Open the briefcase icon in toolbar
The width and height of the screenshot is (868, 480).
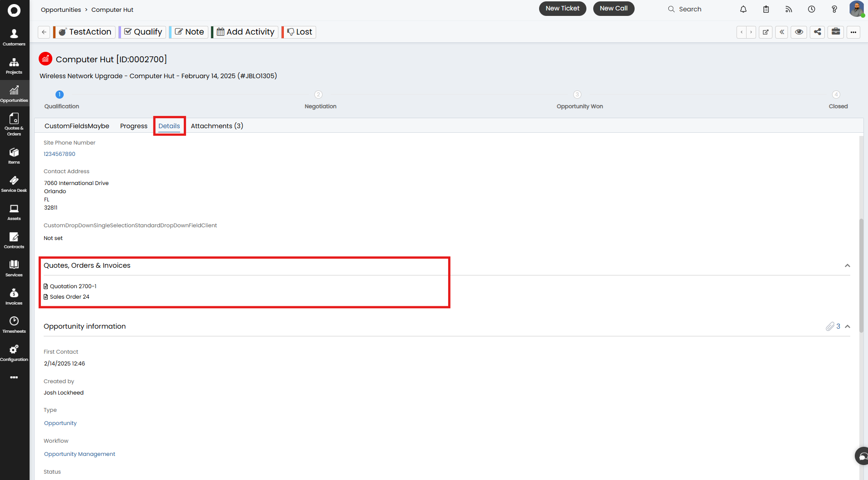click(x=836, y=32)
